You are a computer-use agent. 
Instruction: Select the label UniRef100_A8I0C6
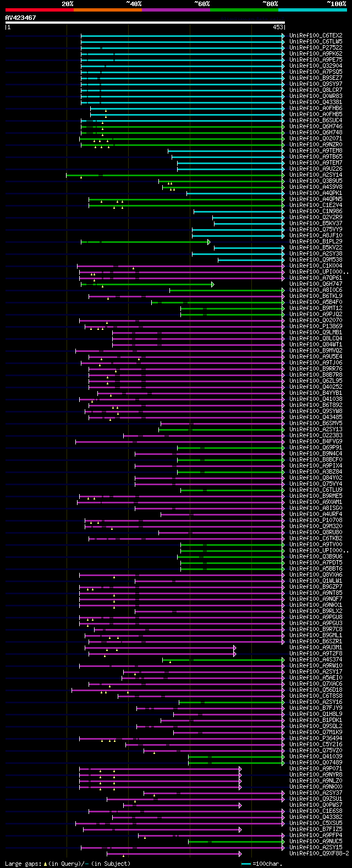(316, 290)
